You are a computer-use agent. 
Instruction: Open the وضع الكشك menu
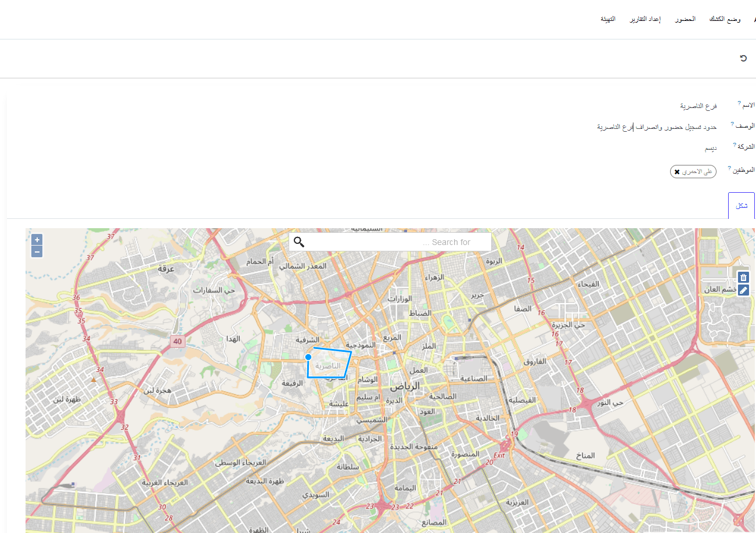[725, 20]
